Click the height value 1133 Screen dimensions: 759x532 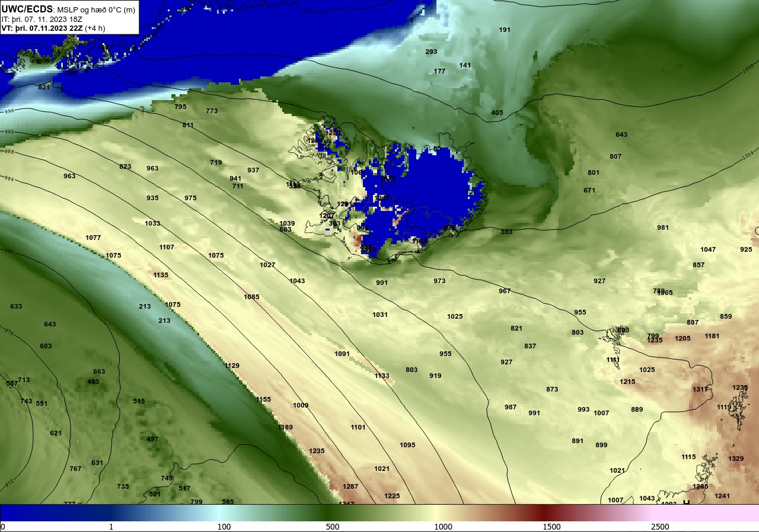[382, 376]
